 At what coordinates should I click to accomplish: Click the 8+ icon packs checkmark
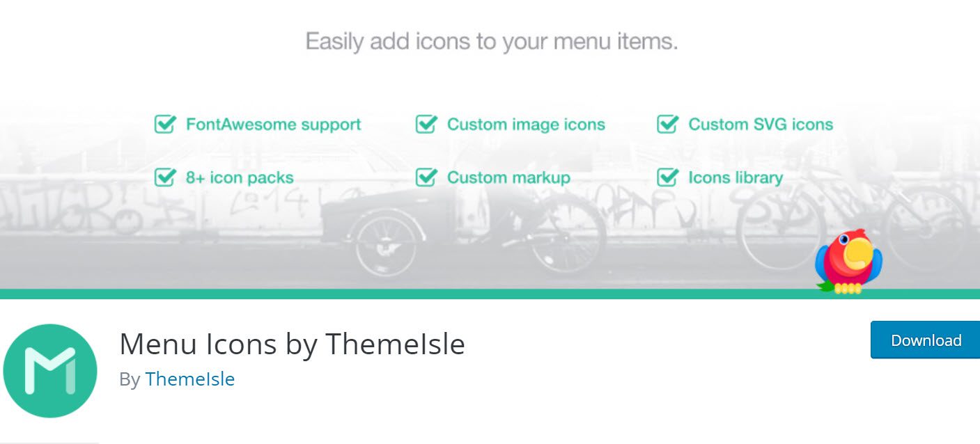coord(165,177)
